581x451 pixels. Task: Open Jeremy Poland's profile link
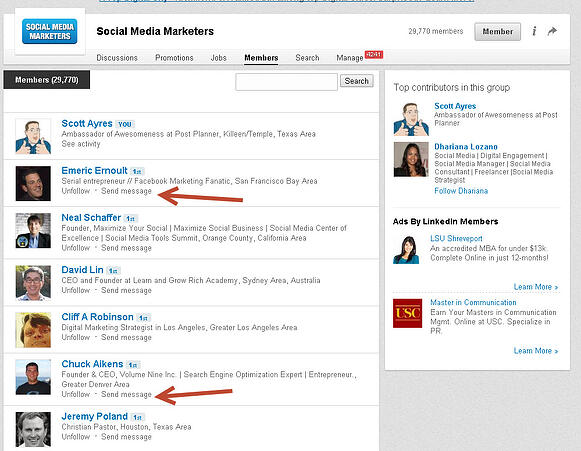tap(94, 417)
